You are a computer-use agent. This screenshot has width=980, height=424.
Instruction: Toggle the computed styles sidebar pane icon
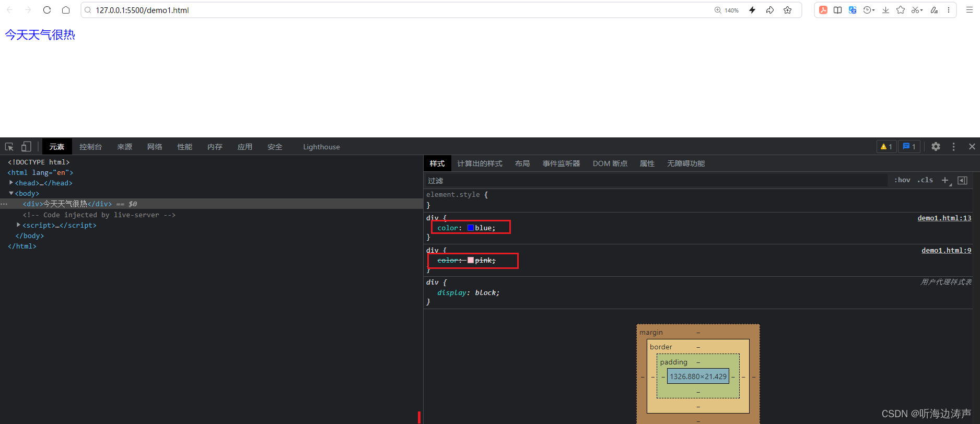(x=963, y=180)
